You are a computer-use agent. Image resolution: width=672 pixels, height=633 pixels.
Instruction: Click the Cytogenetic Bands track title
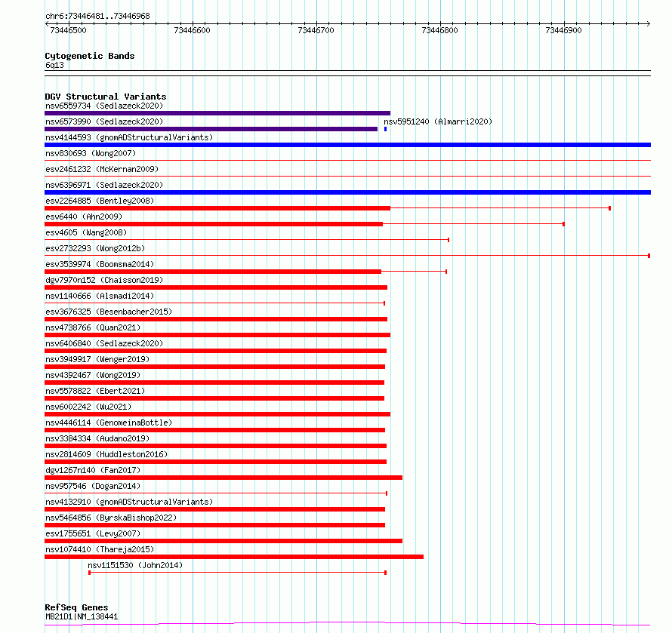coord(90,56)
